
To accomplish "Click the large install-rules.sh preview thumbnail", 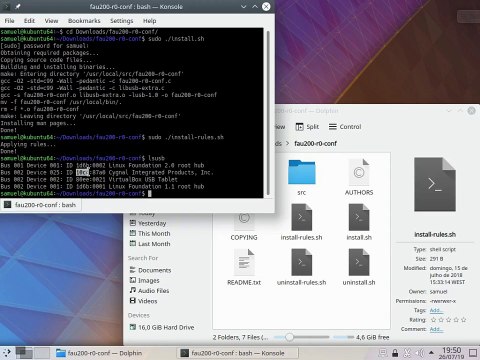I will coord(435,184).
